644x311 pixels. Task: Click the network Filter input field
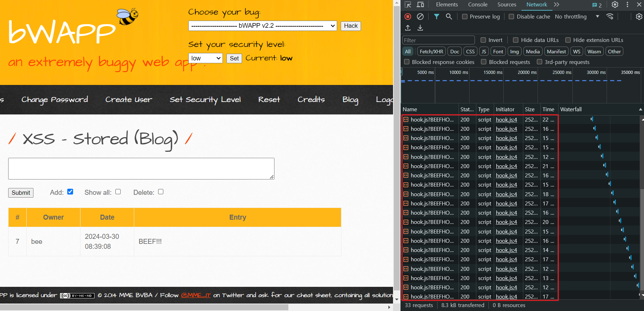coord(438,40)
